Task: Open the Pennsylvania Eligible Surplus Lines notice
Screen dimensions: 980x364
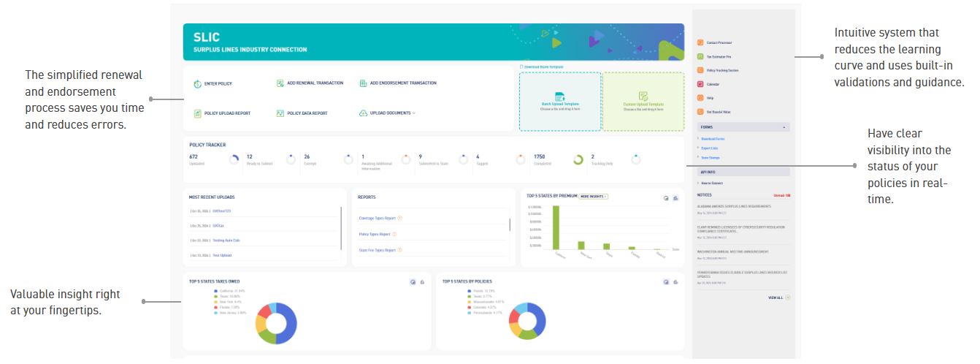Action: [742, 274]
